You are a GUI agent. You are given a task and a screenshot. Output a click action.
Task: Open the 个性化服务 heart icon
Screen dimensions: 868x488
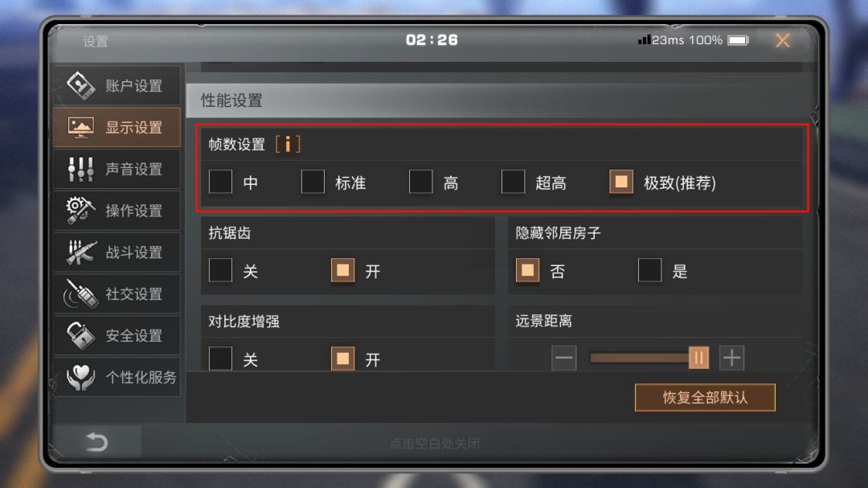81,377
